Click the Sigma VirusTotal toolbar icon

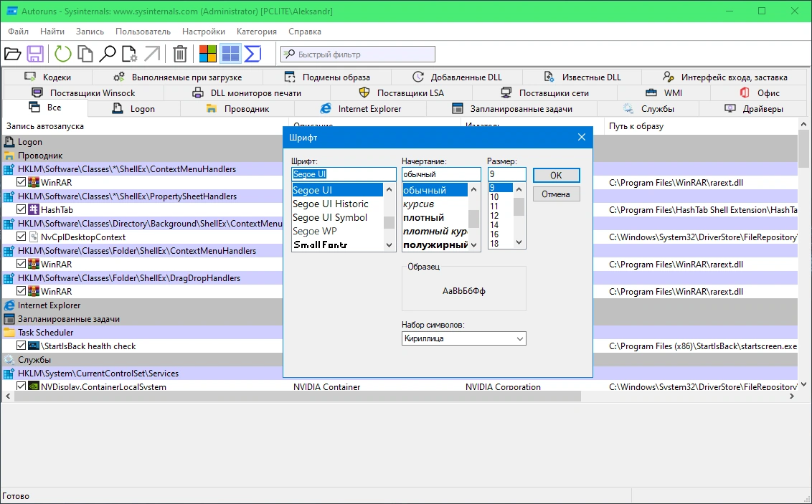click(x=252, y=54)
